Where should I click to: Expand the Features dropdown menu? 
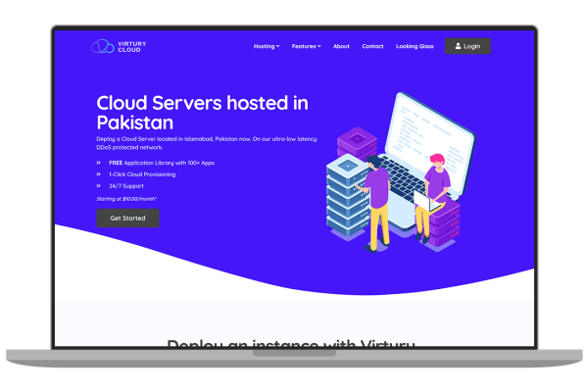pyautogui.click(x=306, y=46)
